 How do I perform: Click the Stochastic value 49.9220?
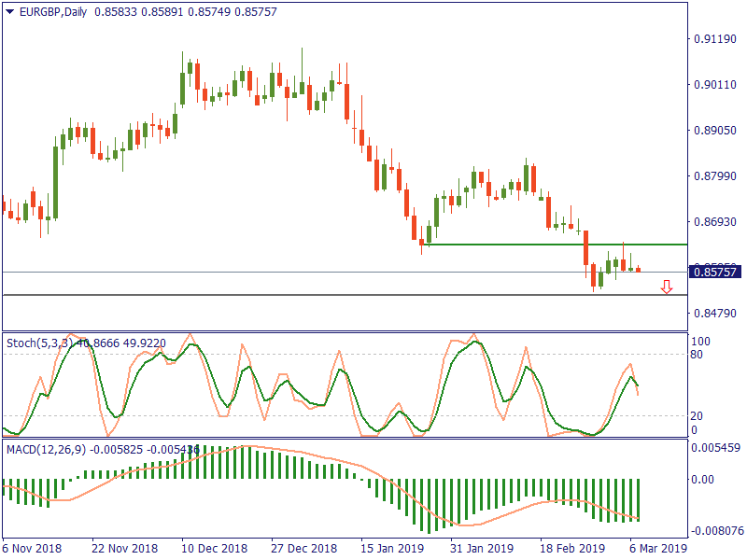coord(145,343)
